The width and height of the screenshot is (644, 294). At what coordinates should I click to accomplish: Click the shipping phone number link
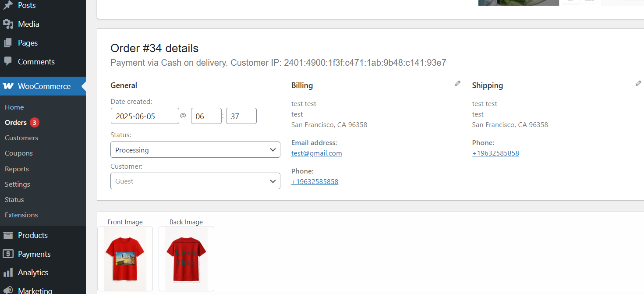(495, 153)
